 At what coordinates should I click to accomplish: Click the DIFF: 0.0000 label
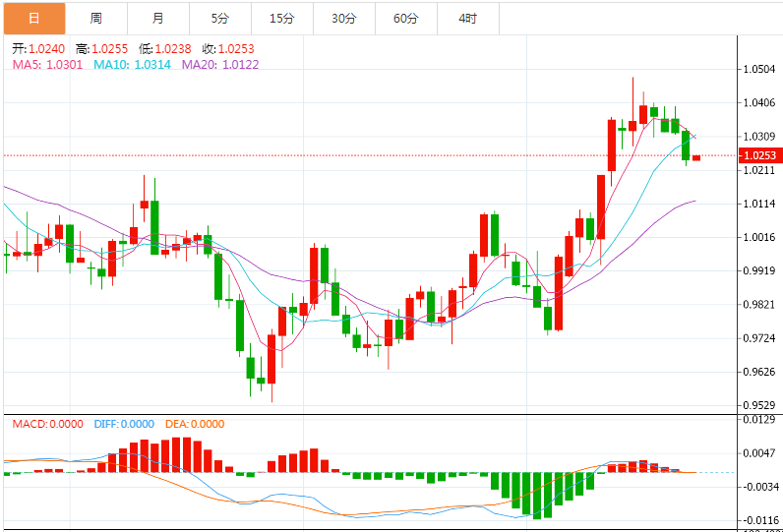tap(124, 424)
